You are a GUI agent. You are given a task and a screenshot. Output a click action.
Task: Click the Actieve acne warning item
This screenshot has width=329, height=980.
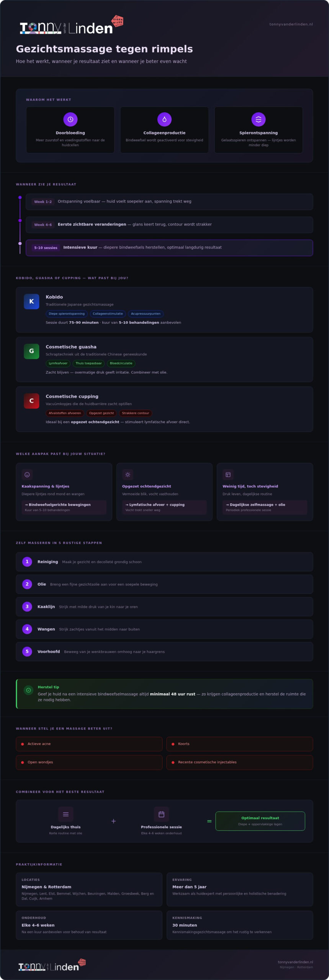pos(89,744)
